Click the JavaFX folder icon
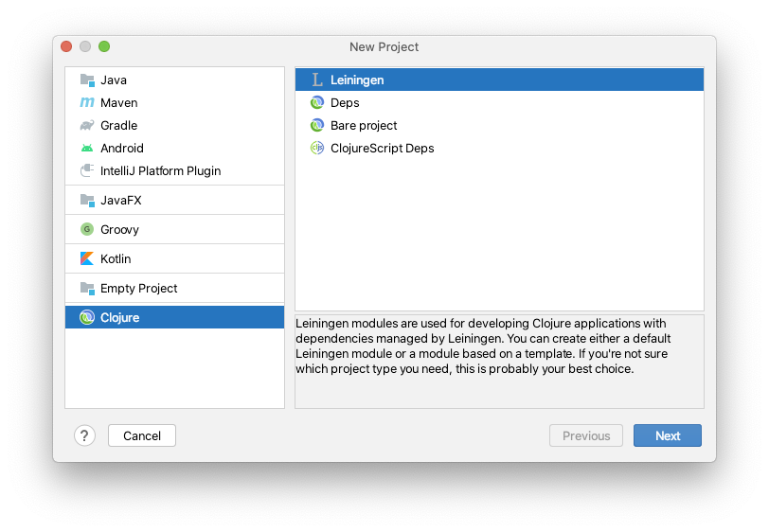The width and height of the screenshot is (769, 532). (87, 200)
